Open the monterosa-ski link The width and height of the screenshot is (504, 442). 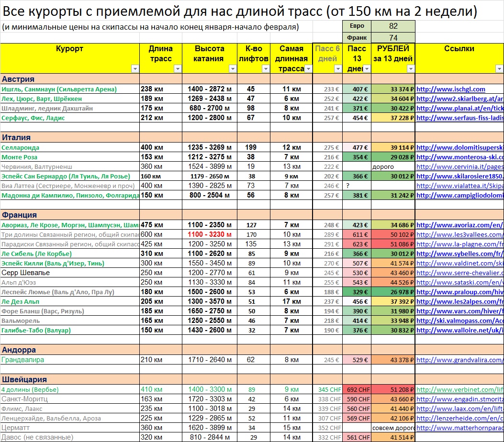tap(460, 157)
